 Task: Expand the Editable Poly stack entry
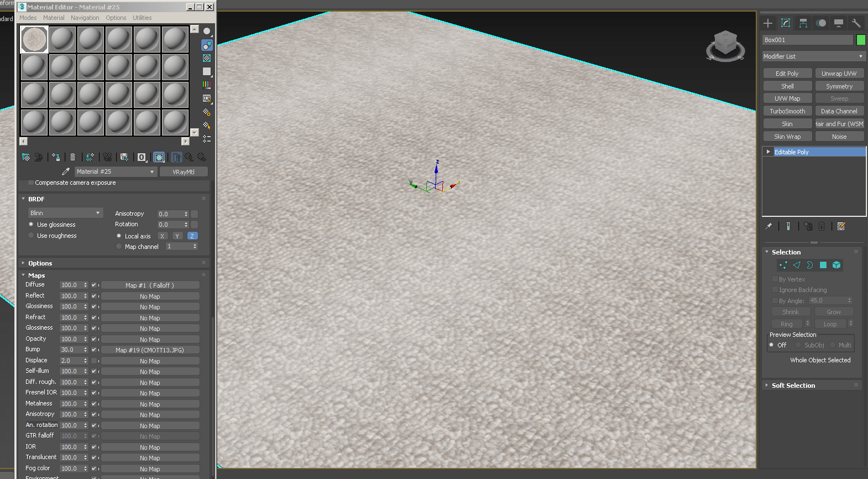[x=768, y=152]
